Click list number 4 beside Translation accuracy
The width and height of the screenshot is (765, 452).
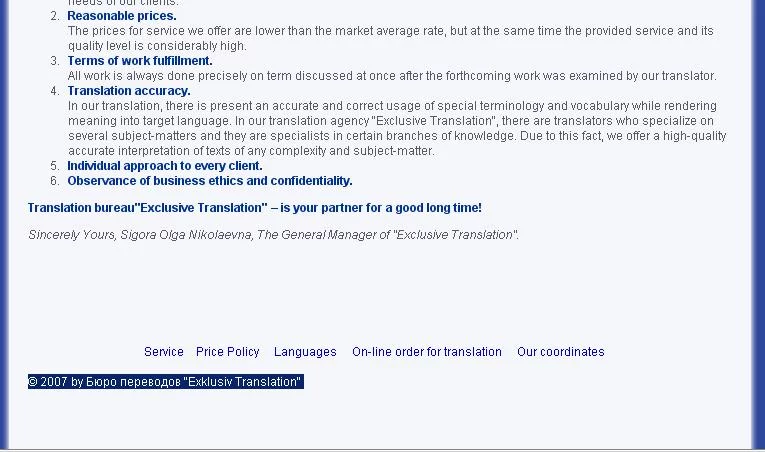(55, 91)
